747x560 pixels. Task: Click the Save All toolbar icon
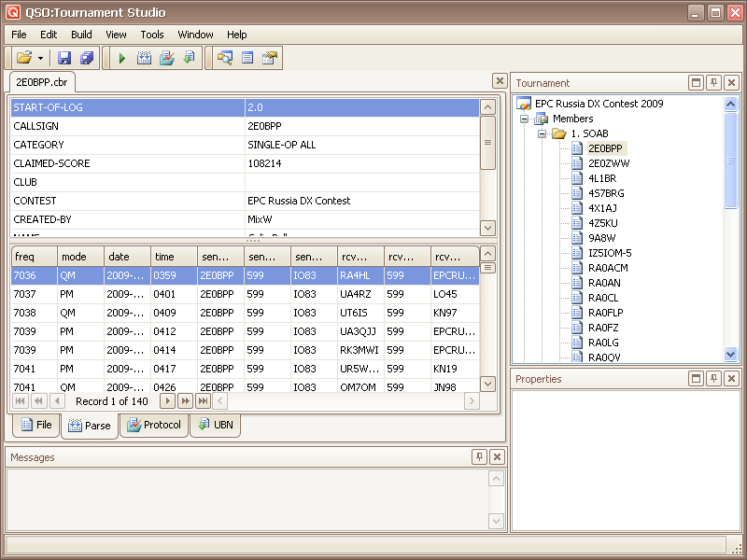point(86,58)
